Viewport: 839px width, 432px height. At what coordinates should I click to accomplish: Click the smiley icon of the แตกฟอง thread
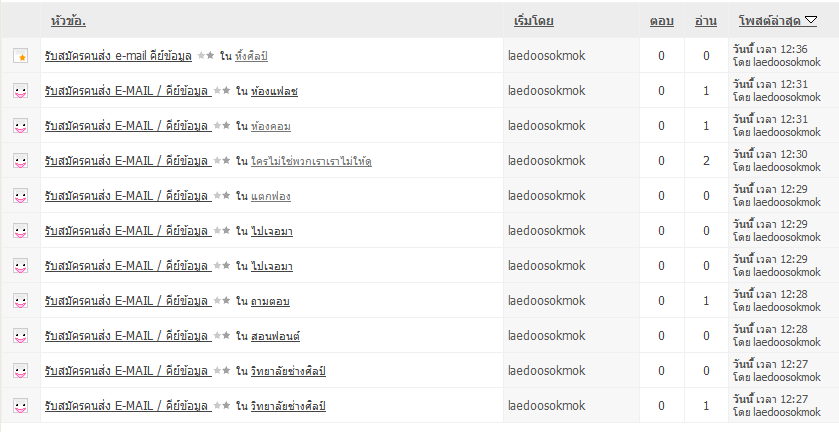click(20, 197)
